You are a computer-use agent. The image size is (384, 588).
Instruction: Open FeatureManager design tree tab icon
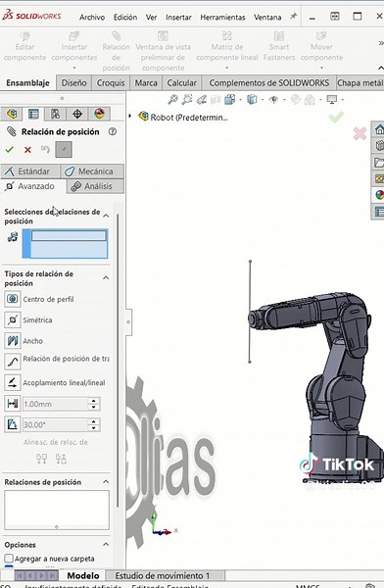coord(12,114)
